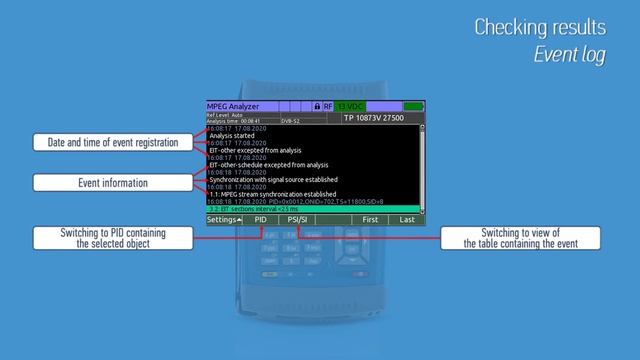Click the lock status icon
The image size is (640, 360).
pos(317,107)
